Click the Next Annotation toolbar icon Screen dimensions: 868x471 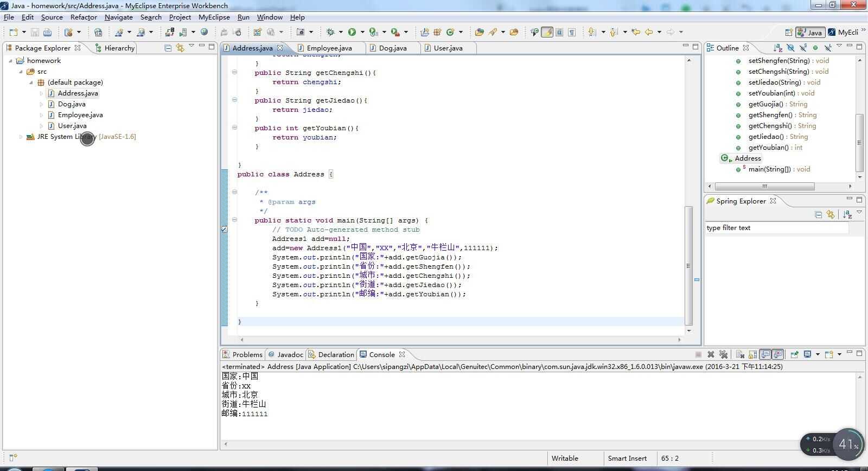pyautogui.click(x=591, y=32)
